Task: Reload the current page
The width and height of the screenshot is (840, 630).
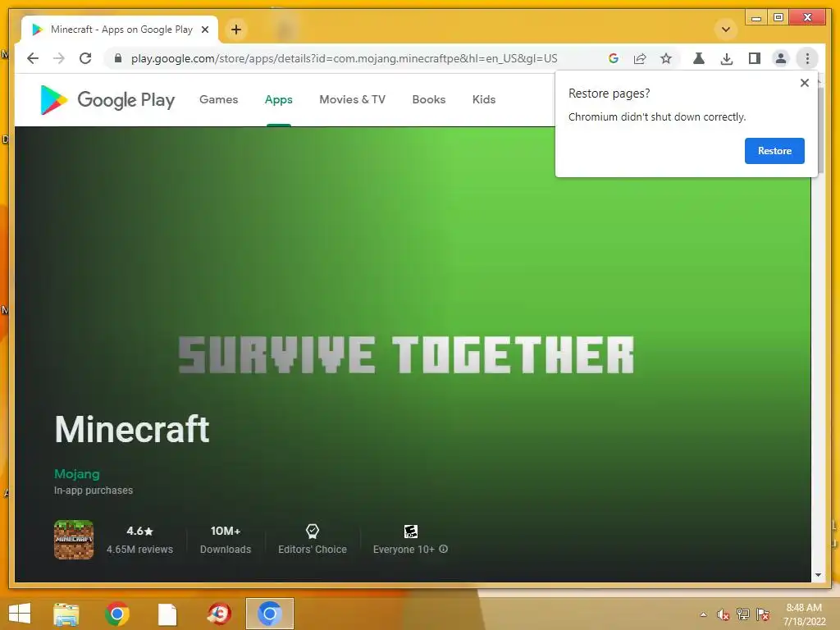Action: tap(85, 58)
